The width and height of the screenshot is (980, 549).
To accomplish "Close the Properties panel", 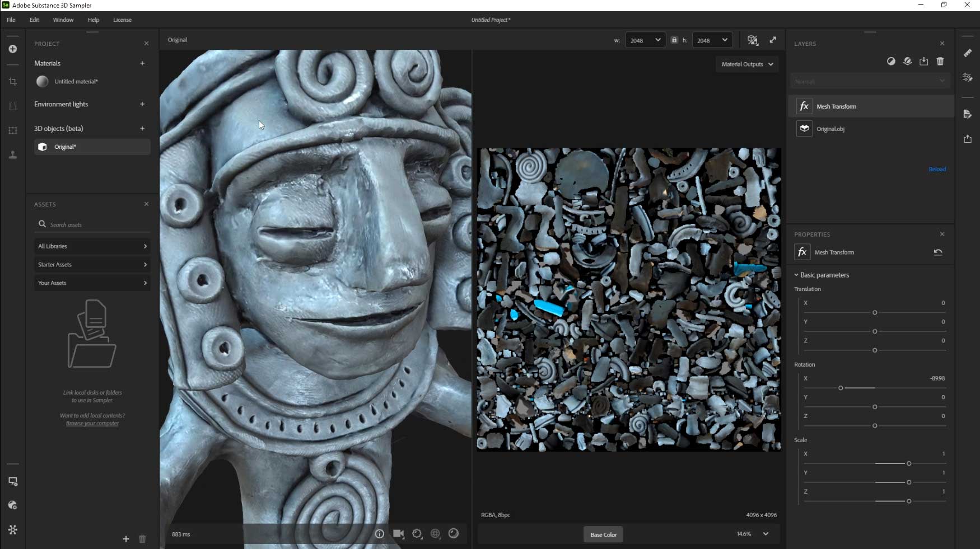I will coord(942,234).
